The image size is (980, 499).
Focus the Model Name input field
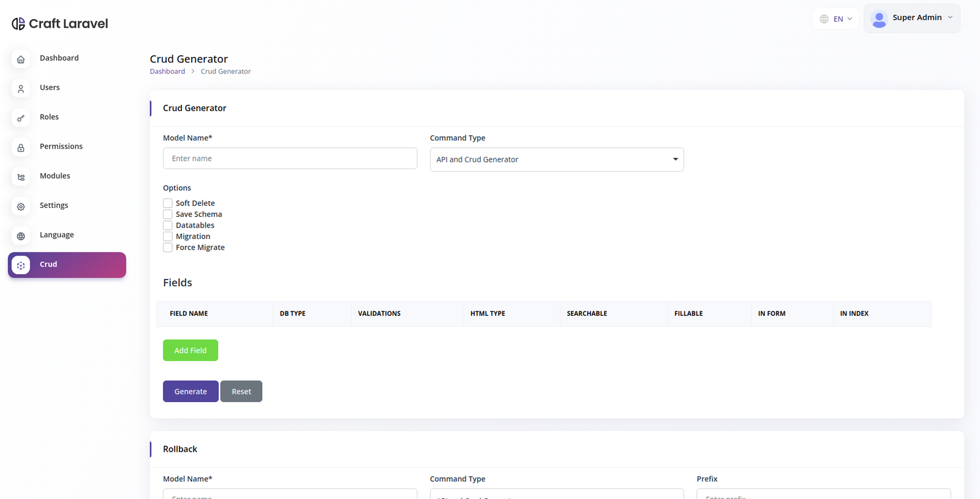290,158
